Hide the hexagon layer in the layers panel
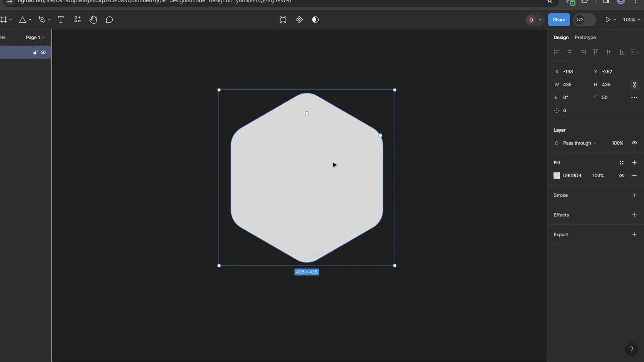 [43, 52]
